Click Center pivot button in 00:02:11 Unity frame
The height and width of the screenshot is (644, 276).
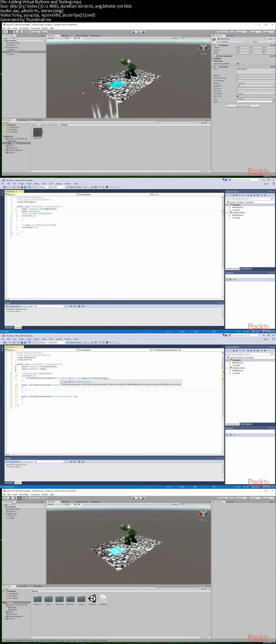pos(34,32)
